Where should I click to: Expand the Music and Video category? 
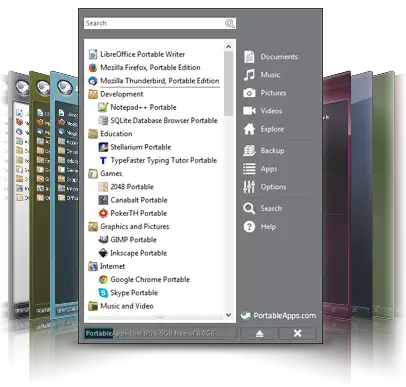tap(121, 306)
